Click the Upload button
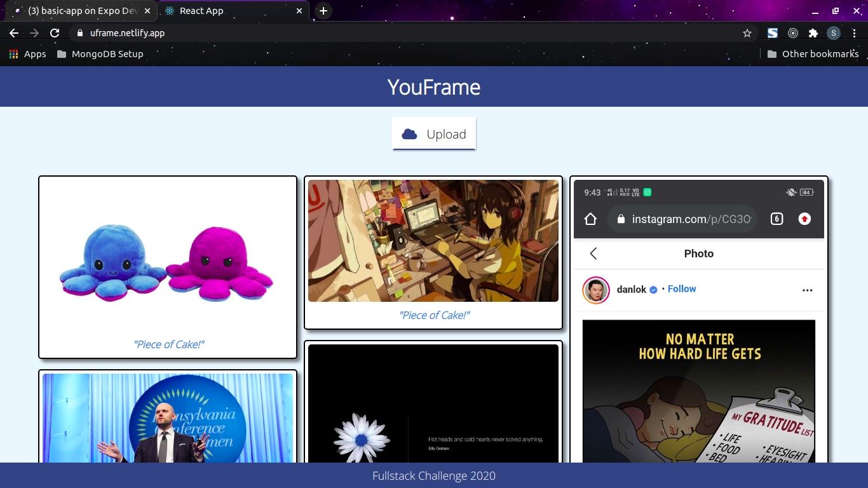The height and width of the screenshot is (488, 868). pyautogui.click(x=434, y=134)
